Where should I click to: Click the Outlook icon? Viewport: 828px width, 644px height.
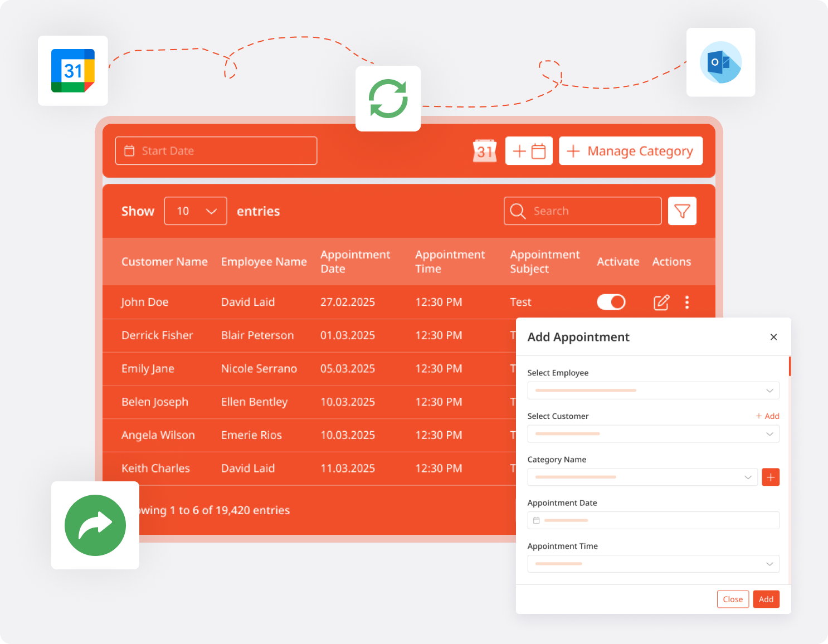click(720, 62)
